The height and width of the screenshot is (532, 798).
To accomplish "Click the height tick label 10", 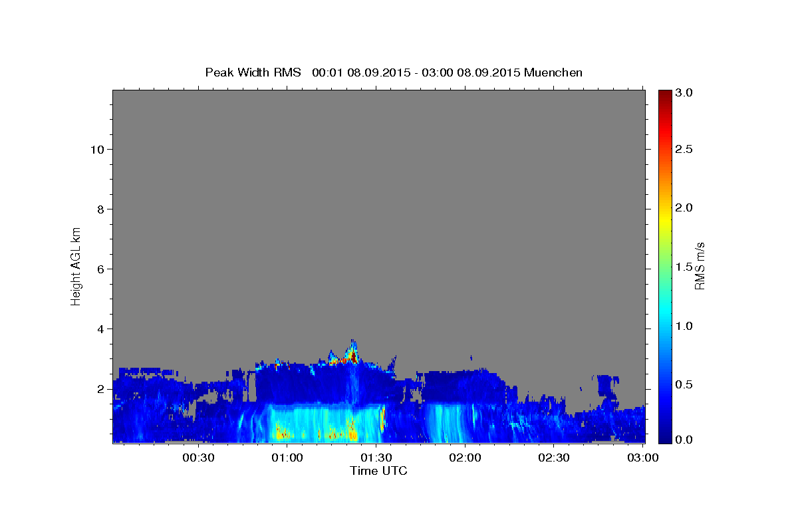I will tap(98, 150).
